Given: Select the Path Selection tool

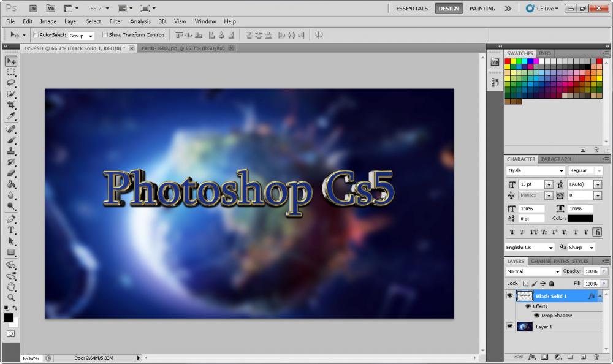Looking at the screenshot, I should coord(11,241).
